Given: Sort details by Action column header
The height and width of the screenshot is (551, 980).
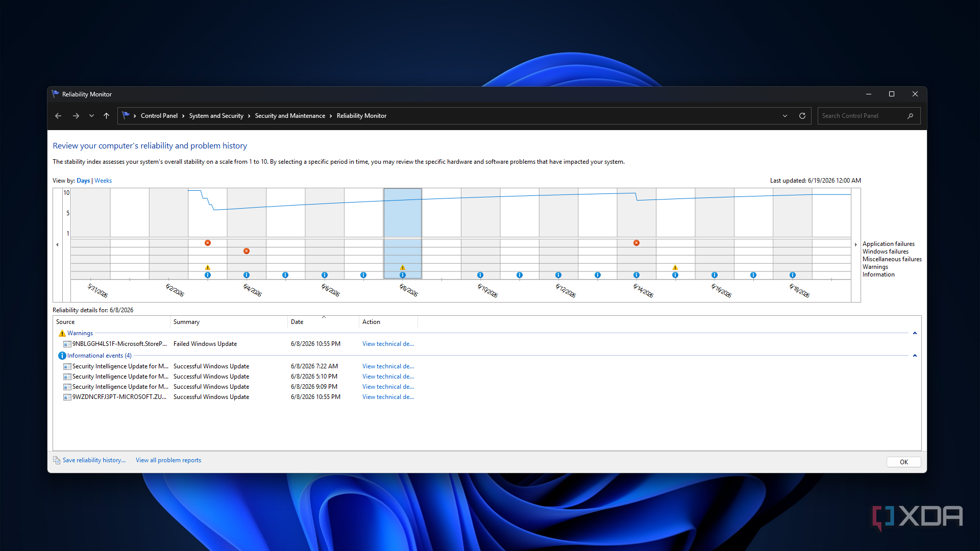Looking at the screenshot, I should (388, 322).
